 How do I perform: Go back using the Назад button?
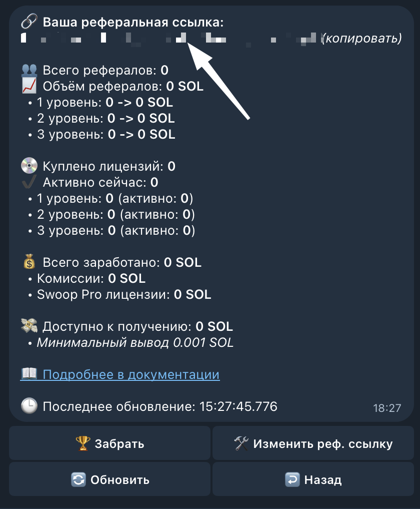313,479
